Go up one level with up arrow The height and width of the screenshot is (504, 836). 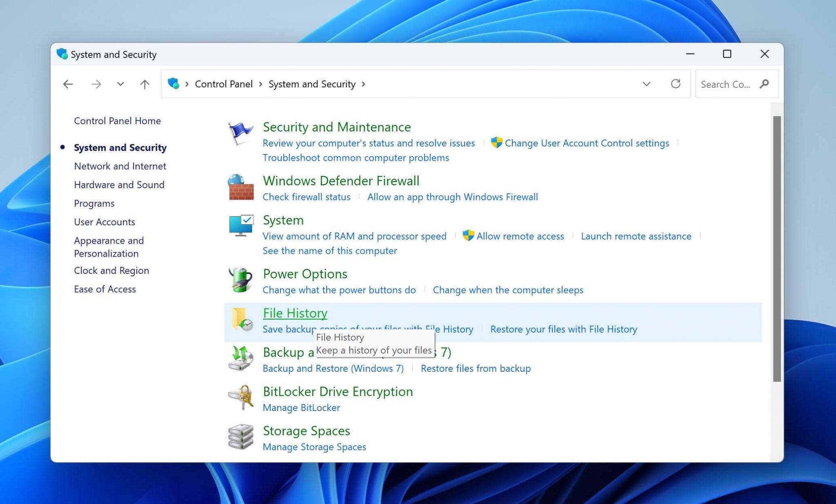click(145, 84)
